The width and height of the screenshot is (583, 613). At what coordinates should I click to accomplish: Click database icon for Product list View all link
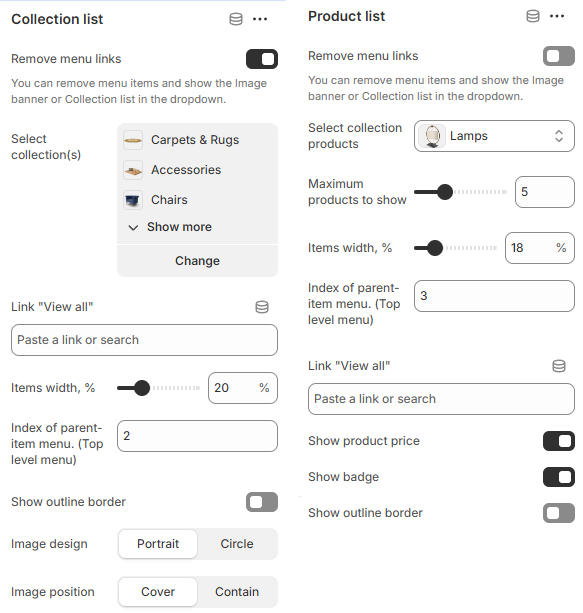(559, 366)
